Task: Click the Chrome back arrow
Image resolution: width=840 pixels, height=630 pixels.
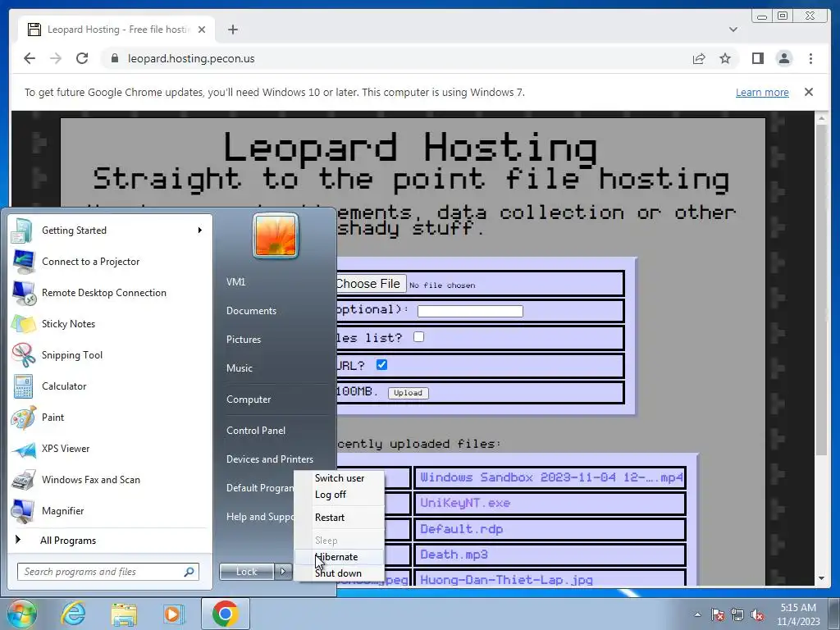Action: 30,58
